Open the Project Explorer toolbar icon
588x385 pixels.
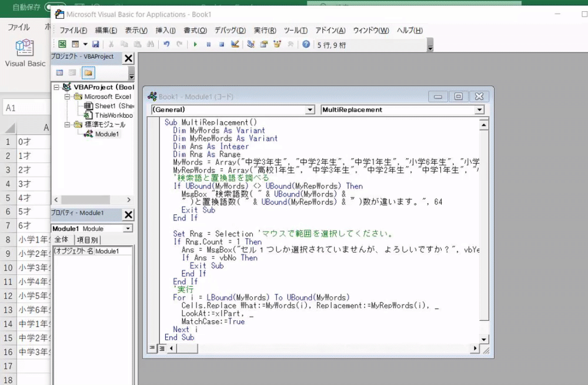pyautogui.click(x=251, y=44)
